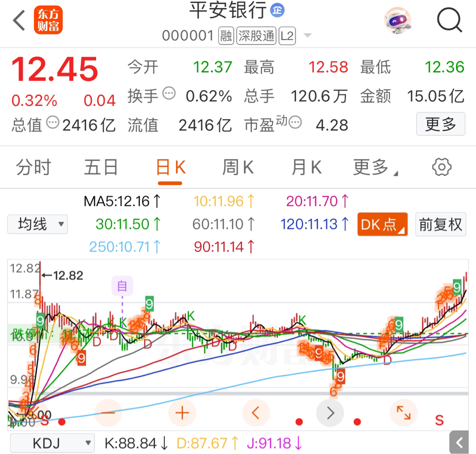This screenshot has height=454, width=476.
Task: Tap the 12.82 high price label
Action: (68, 276)
